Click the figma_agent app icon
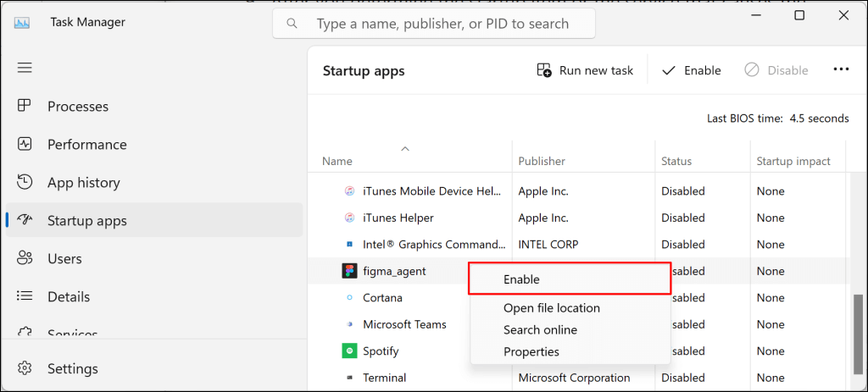This screenshot has height=392, width=868. click(x=349, y=271)
